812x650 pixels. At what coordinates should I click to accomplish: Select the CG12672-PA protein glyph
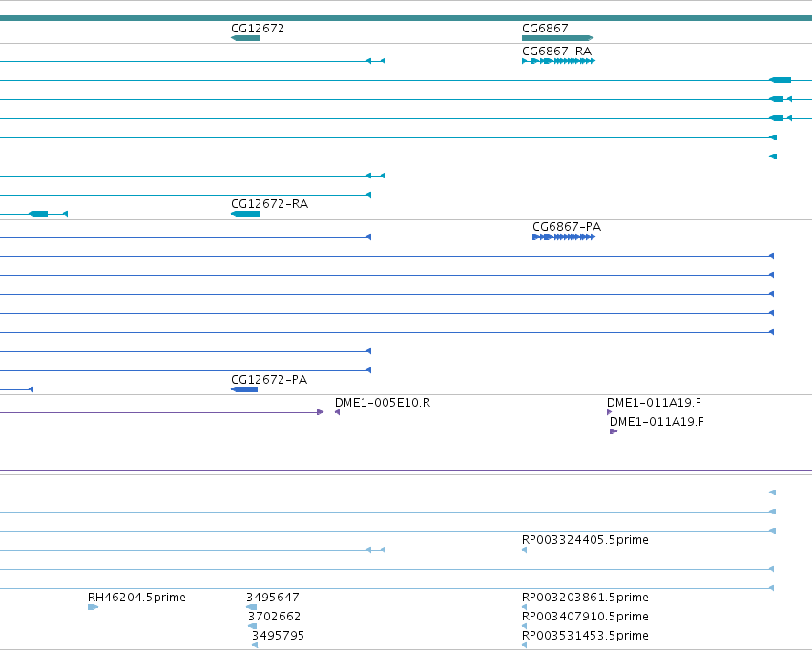[244, 389]
